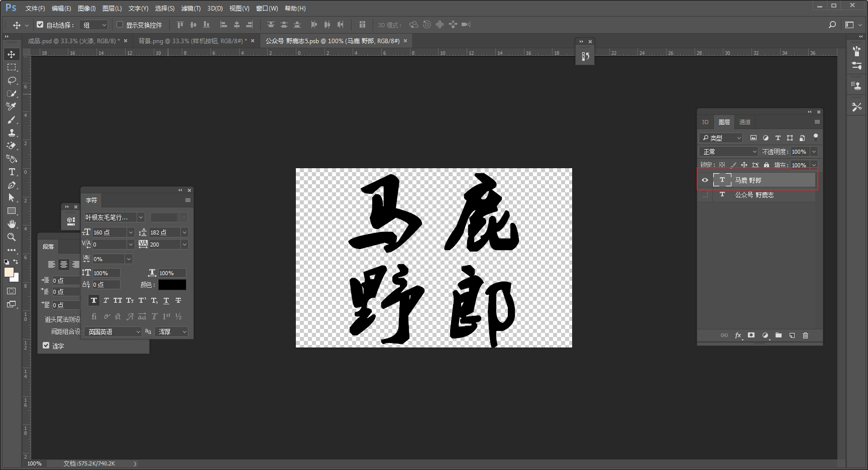Image resolution: width=868 pixels, height=470 pixels.
Task: Toggle lock transparent pixels for the layer
Action: point(722,165)
